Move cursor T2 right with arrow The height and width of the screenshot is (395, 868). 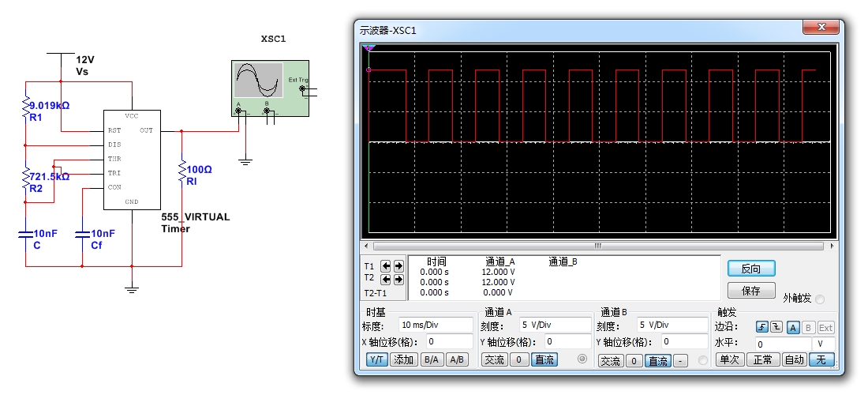tap(398, 279)
